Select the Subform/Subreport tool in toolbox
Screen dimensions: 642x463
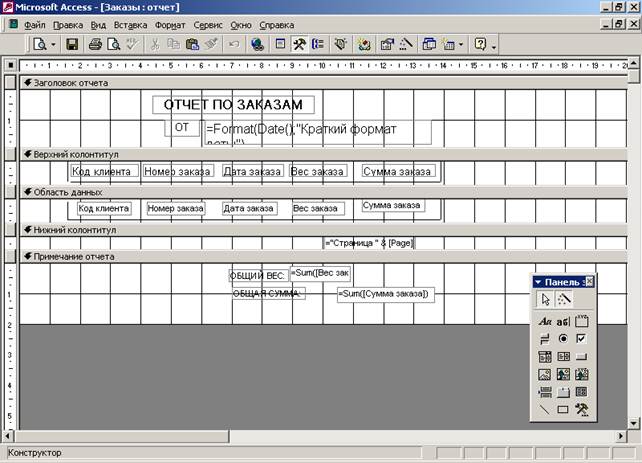point(581,392)
